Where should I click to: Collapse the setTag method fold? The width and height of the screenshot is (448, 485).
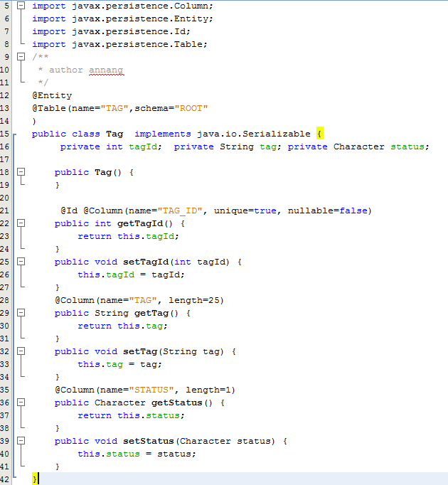pos(21,351)
